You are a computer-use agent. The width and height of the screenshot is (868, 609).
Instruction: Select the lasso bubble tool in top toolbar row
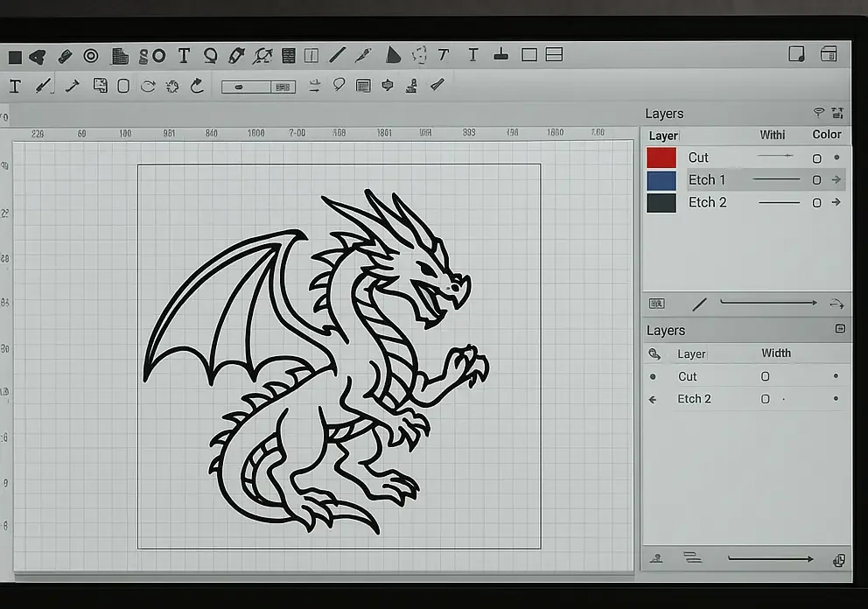click(210, 56)
